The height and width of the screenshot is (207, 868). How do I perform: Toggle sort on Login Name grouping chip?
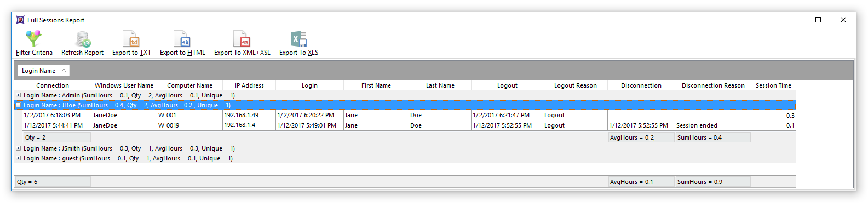pos(43,71)
